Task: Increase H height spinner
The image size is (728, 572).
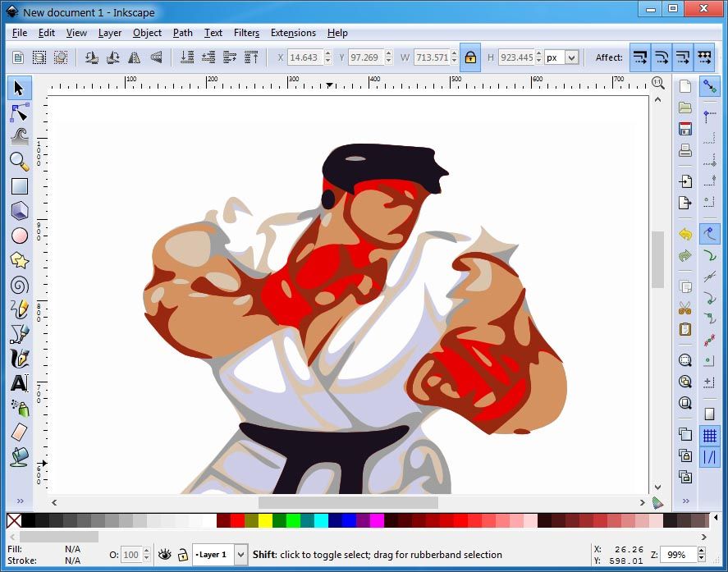Action: 538,54
